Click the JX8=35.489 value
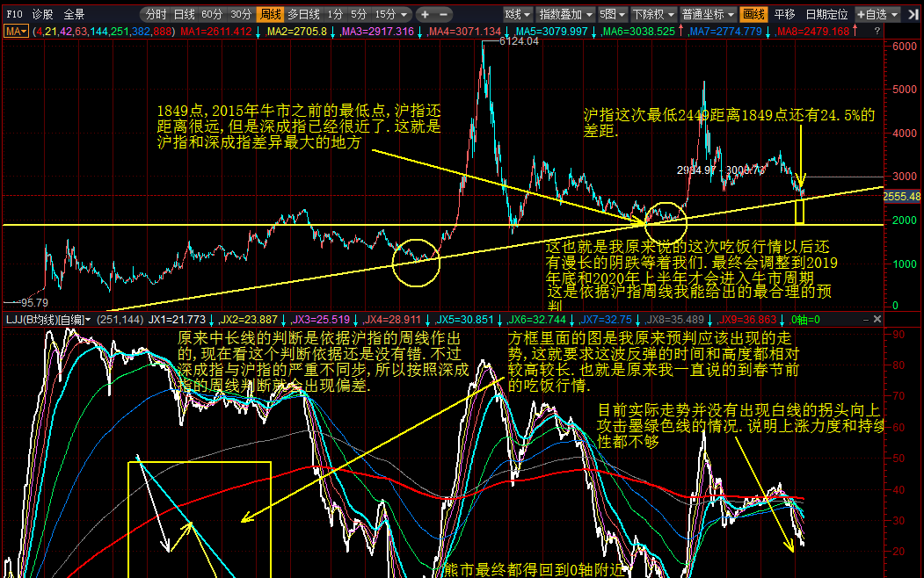The width and height of the screenshot is (924, 578). pyautogui.click(x=675, y=320)
